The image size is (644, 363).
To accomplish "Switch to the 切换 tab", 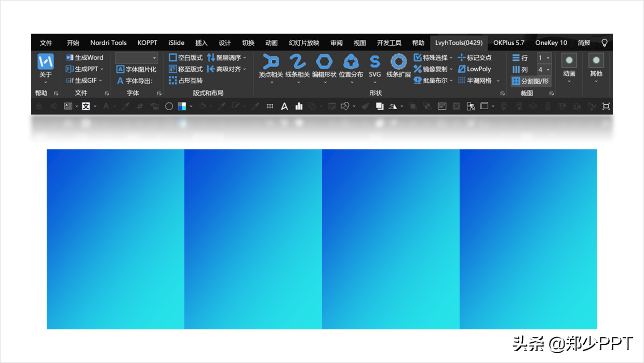I will tap(248, 43).
